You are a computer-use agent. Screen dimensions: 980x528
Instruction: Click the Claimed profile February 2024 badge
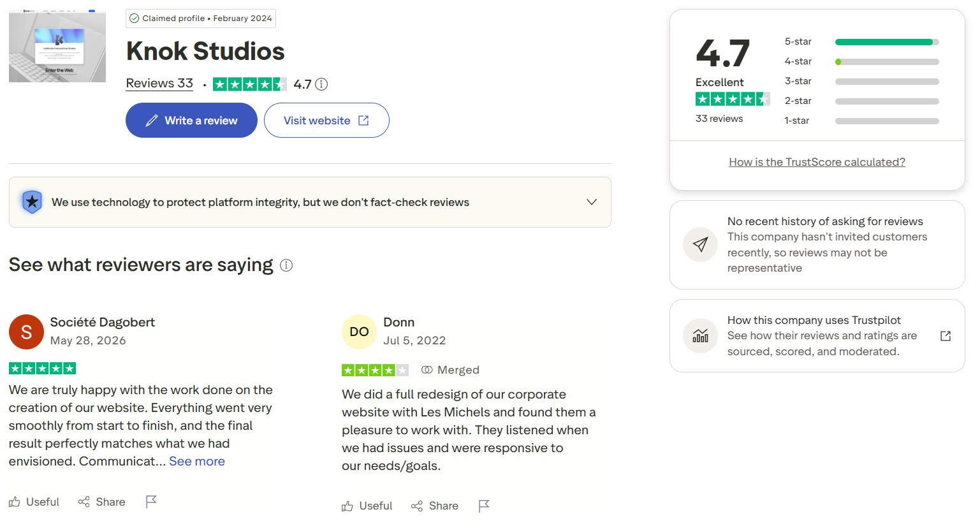[201, 18]
